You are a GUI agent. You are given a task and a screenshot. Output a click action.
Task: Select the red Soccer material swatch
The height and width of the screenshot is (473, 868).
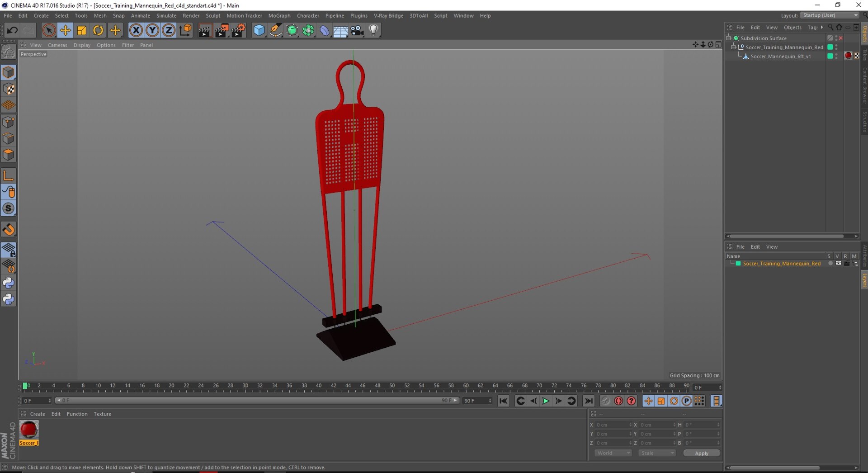tap(29, 430)
